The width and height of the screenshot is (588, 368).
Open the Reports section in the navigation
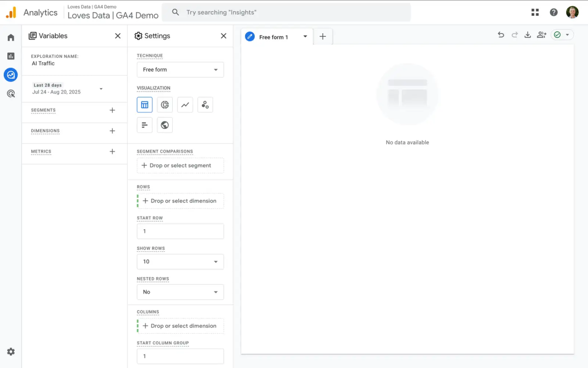pos(10,56)
